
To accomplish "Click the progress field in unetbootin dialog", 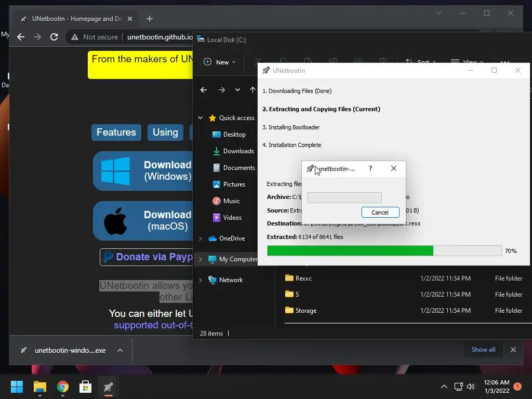I will click(344, 197).
